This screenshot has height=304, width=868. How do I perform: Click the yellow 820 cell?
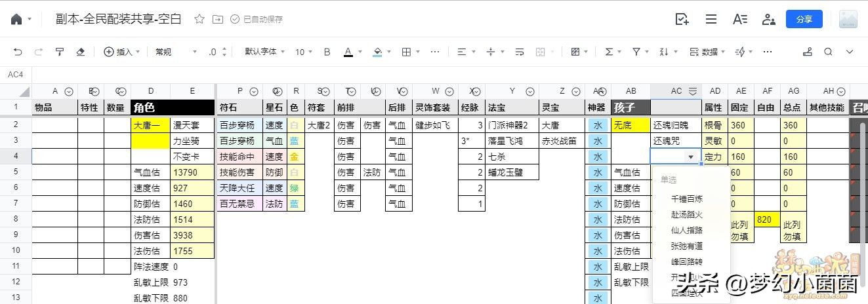tap(767, 219)
